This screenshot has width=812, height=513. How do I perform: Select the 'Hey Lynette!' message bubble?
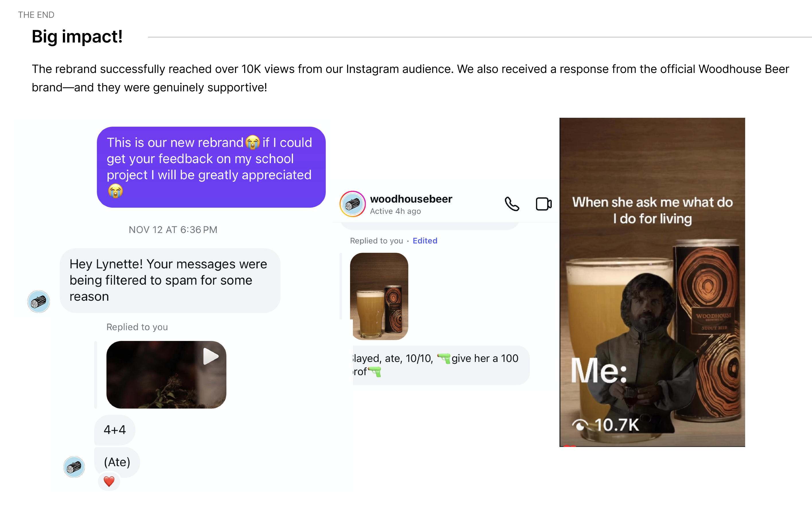click(170, 280)
